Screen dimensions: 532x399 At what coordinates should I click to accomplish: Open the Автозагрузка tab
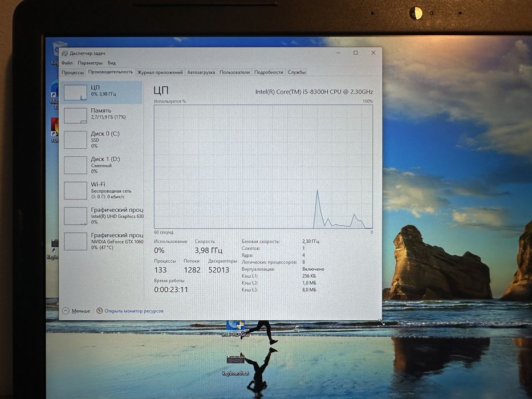(201, 72)
